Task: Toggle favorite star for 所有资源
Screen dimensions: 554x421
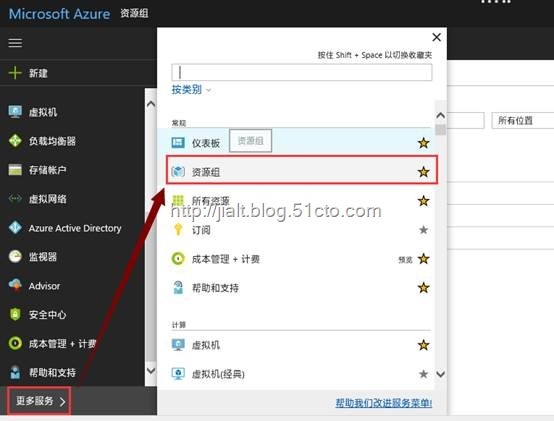Action: click(423, 201)
